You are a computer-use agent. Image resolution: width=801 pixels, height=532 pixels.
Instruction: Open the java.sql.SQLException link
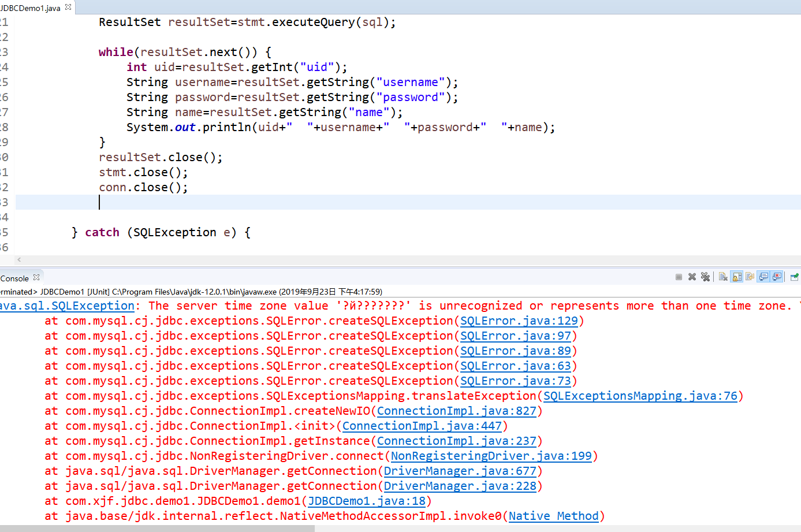(66, 306)
